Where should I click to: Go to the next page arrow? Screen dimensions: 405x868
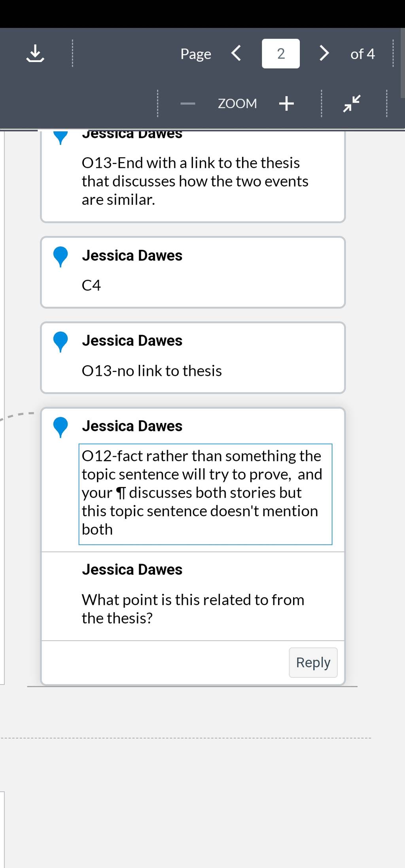[324, 53]
